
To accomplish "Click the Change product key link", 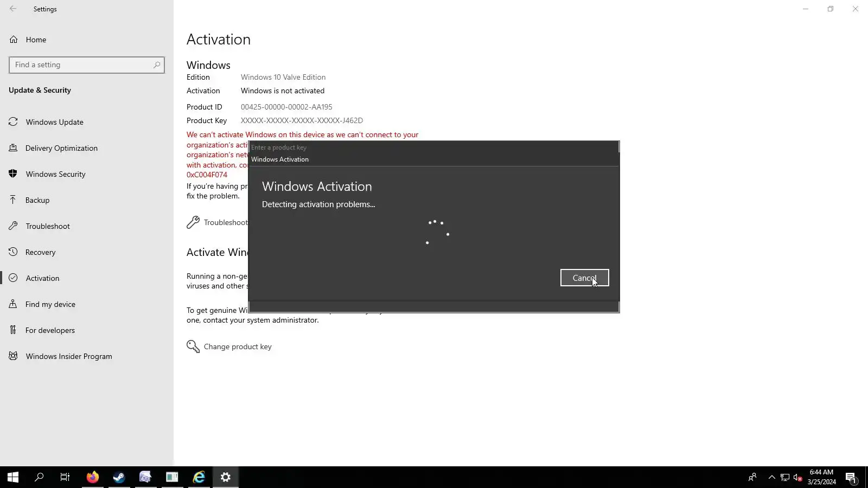I will [238, 347].
